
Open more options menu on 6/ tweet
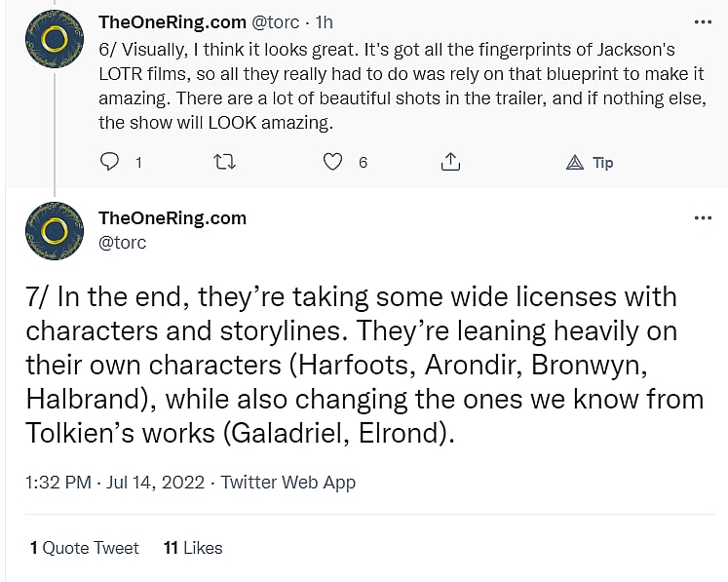702,21
